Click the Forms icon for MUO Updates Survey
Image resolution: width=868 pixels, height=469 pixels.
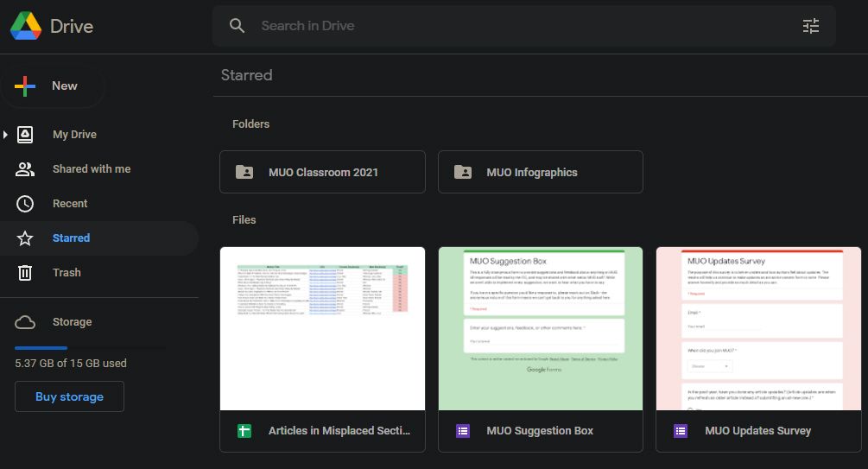coord(681,431)
